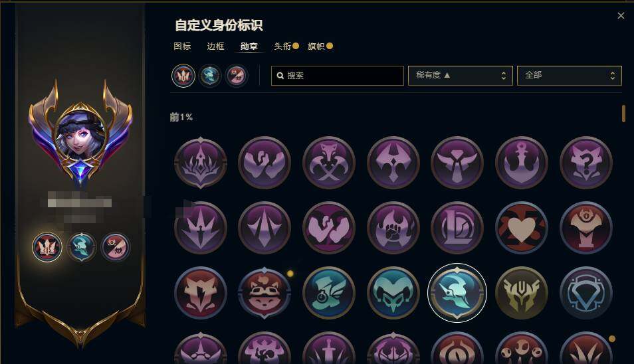Click the 搜索 search field

click(x=337, y=76)
